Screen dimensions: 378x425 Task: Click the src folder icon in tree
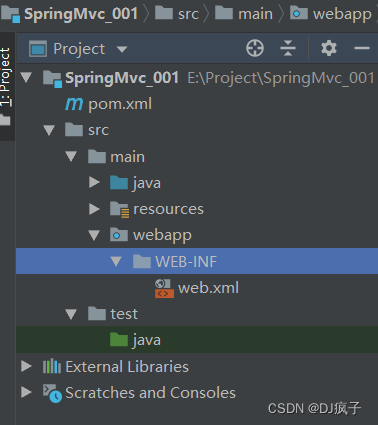(74, 130)
